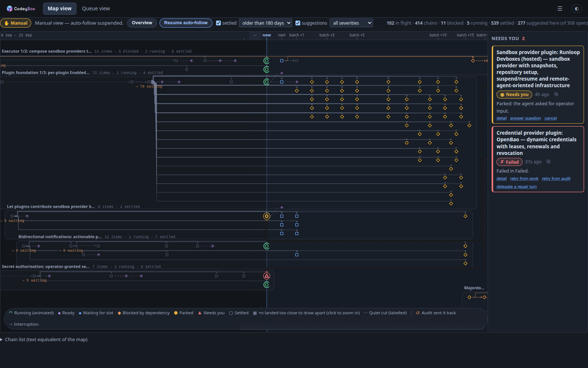Click the answer question link
The height and width of the screenshot is (368, 588).
pyautogui.click(x=526, y=118)
